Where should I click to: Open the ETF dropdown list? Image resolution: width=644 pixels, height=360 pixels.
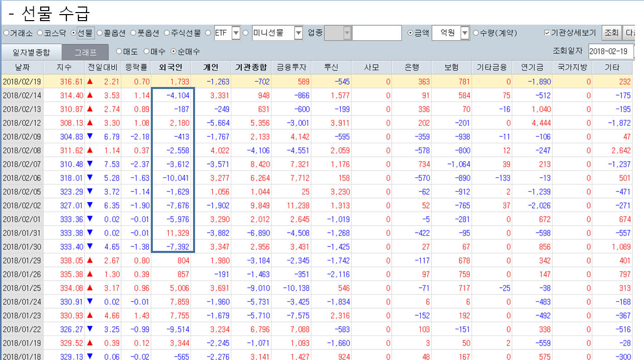click(x=236, y=33)
